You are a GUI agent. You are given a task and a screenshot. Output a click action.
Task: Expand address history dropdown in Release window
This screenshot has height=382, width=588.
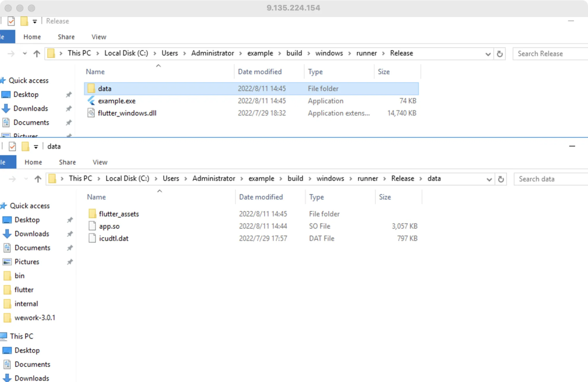488,54
